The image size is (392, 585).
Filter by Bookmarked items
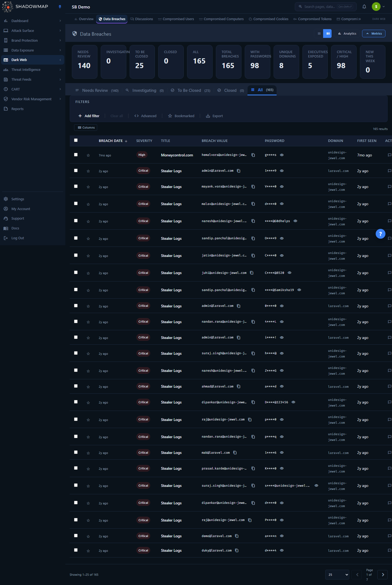click(181, 116)
